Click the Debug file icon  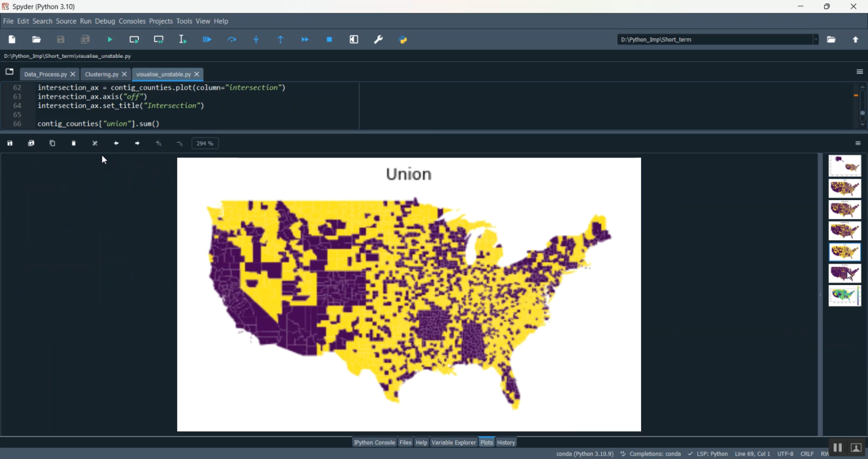[x=207, y=40]
